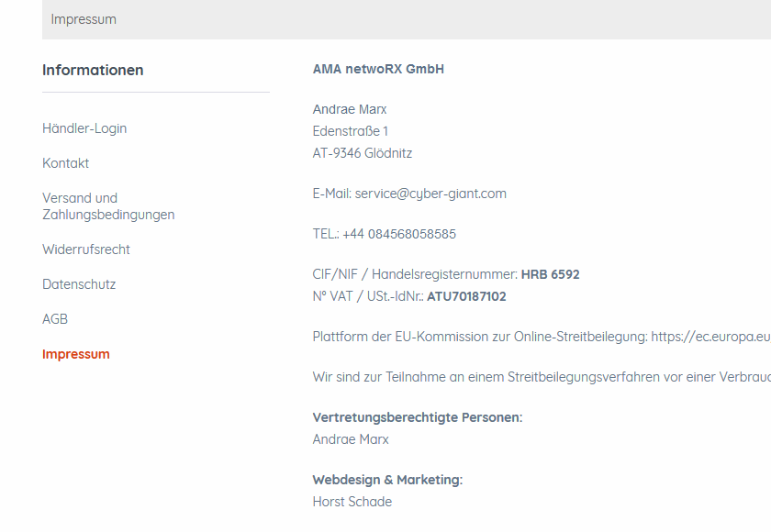Open the AGB page link
The height and width of the screenshot is (532, 771).
[x=55, y=319]
